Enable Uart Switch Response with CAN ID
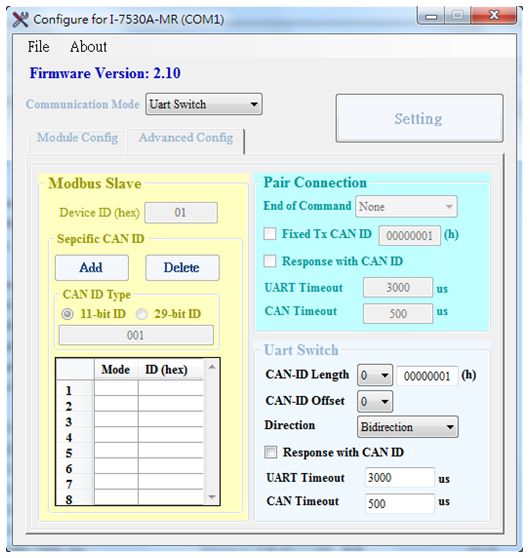This screenshot has height=558, width=530. click(x=271, y=452)
